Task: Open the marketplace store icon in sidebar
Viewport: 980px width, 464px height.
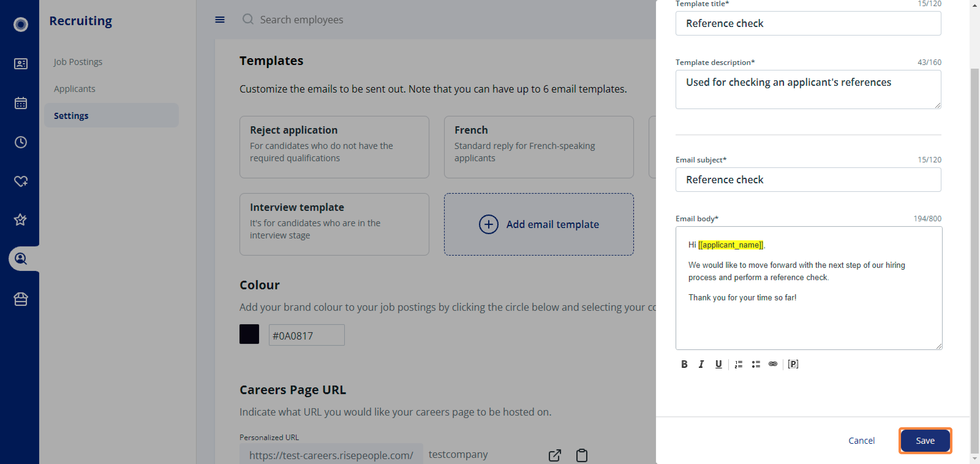Action: [21, 299]
